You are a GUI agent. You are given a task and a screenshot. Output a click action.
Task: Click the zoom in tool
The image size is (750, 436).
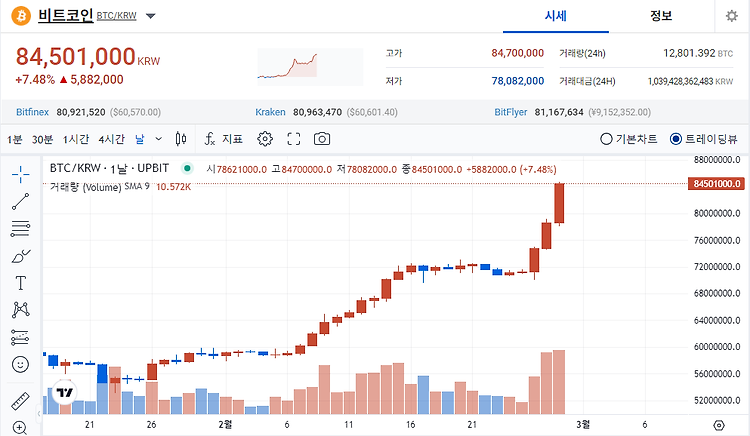point(20,427)
